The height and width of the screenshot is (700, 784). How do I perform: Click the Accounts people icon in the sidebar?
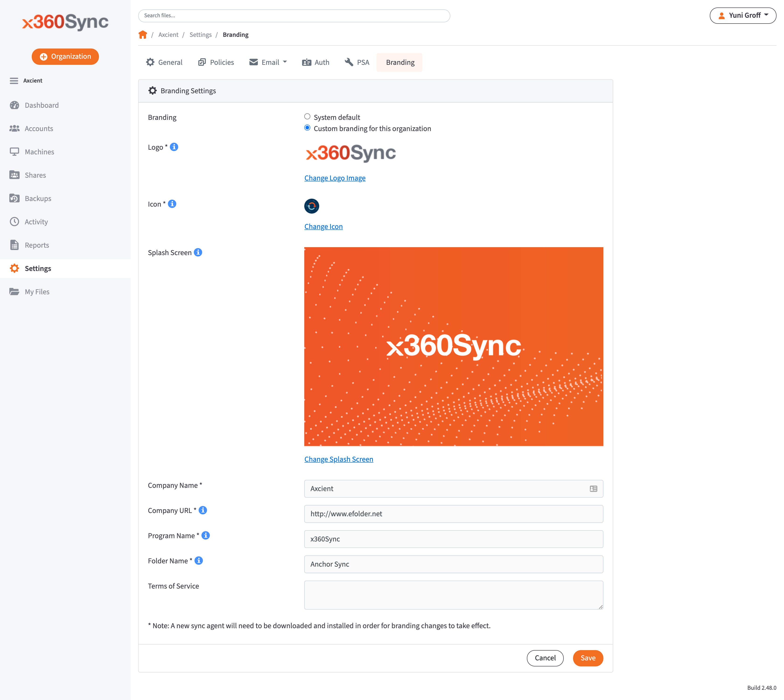coord(15,128)
